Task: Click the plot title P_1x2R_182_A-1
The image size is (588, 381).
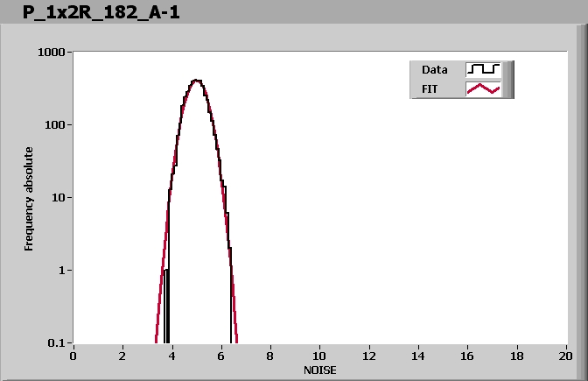Action: (101, 12)
